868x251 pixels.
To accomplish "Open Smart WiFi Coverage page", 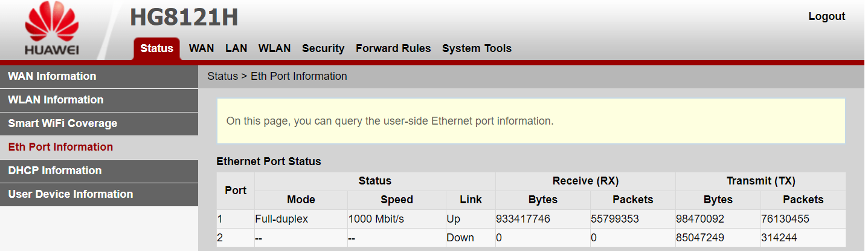I will click(99, 123).
